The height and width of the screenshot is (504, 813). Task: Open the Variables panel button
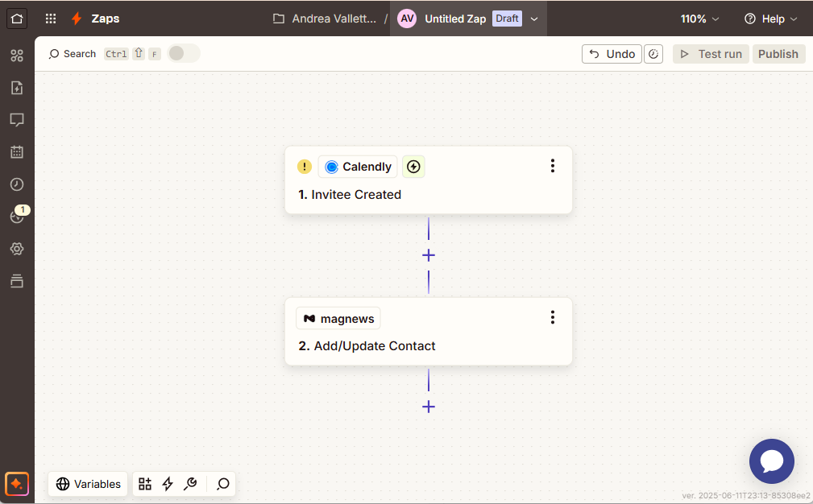[89, 484]
